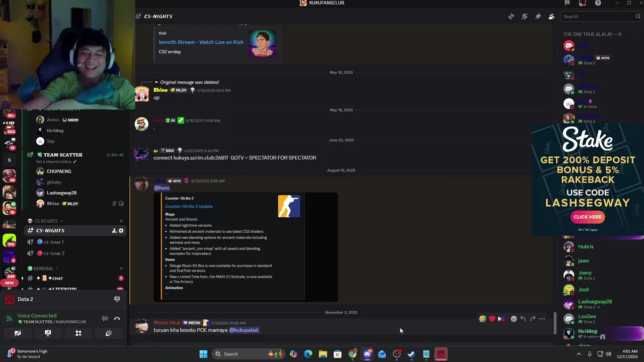Expand the GENERAL category
The width and height of the screenshot is (644, 362).
coord(43,268)
